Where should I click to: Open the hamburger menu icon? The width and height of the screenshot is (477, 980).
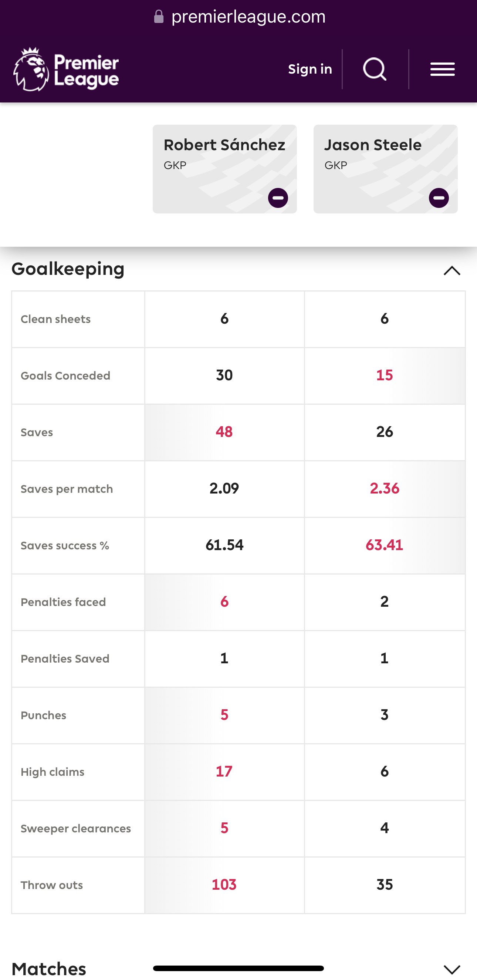click(x=442, y=69)
